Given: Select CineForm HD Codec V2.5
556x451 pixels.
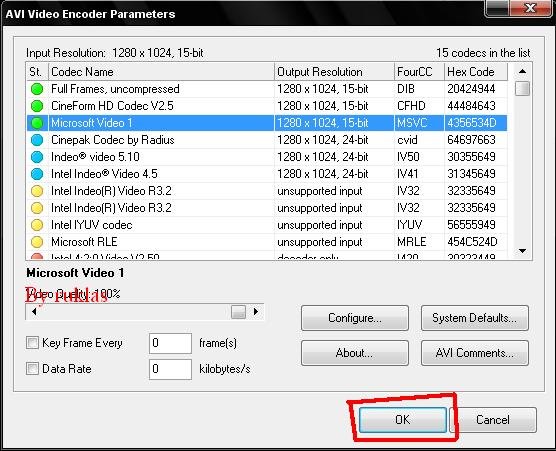Looking at the screenshot, I should (x=267, y=106).
